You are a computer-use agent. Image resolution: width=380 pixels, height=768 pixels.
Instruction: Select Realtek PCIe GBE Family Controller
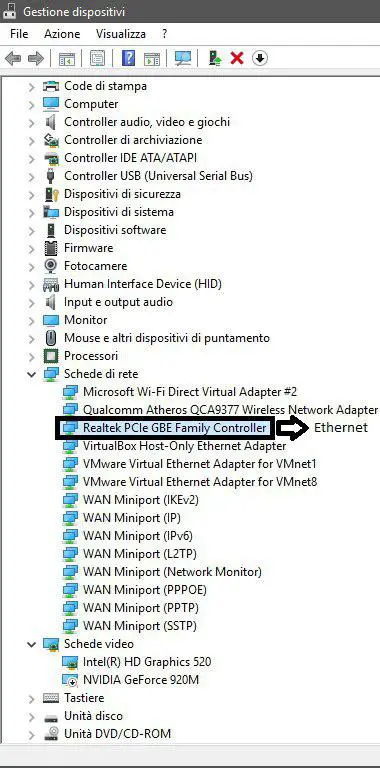[174, 428]
